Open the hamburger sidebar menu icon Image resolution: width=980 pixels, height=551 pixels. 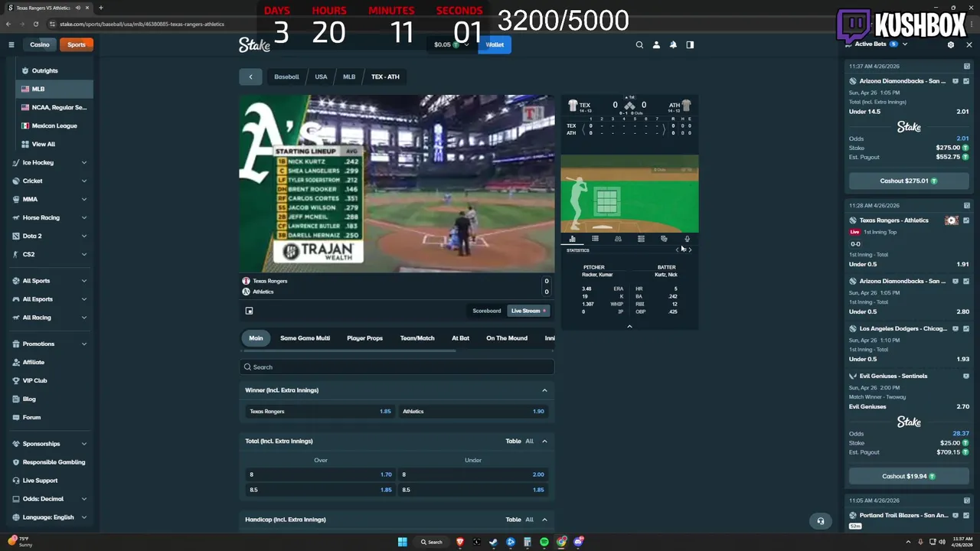[11, 44]
